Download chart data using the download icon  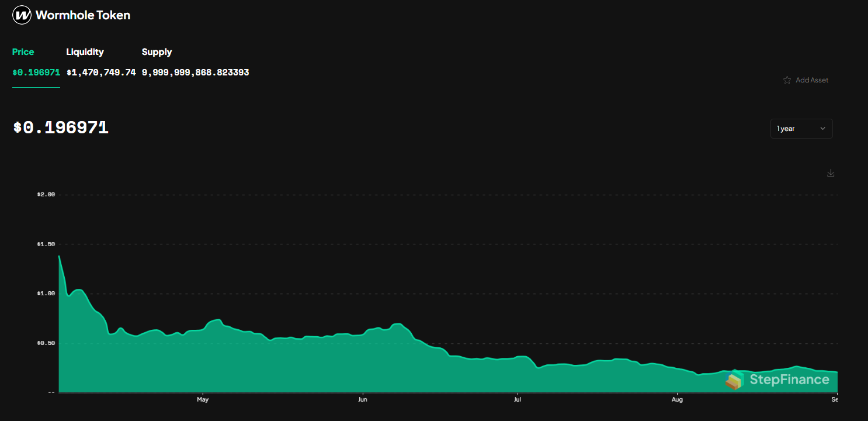[831, 173]
